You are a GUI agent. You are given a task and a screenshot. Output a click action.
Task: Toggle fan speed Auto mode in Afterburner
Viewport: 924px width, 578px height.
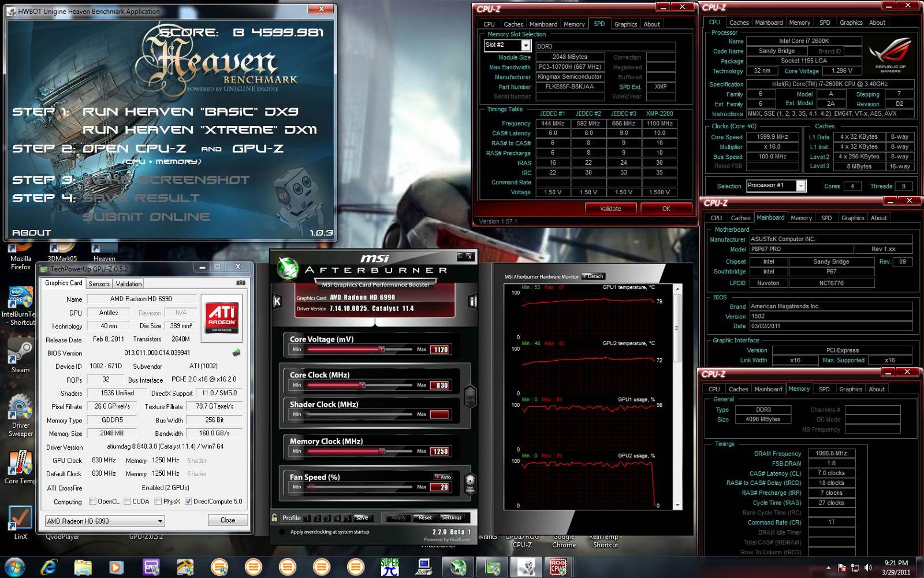click(x=443, y=477)
